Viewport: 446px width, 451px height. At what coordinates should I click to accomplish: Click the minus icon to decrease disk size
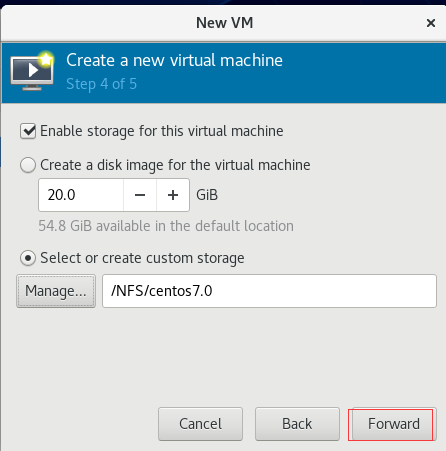click(x=140, y=195)
